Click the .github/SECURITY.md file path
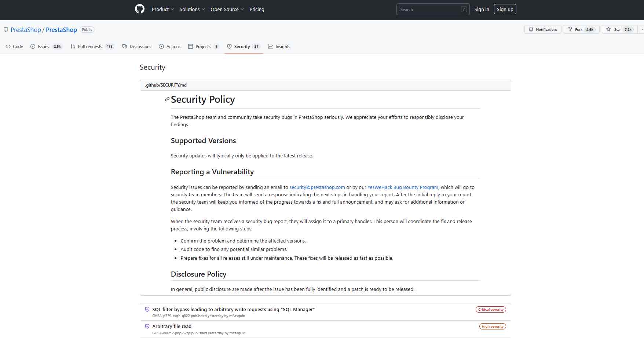Image resolution: width=644 pixels, height=339 pixels. pos(166,85)
